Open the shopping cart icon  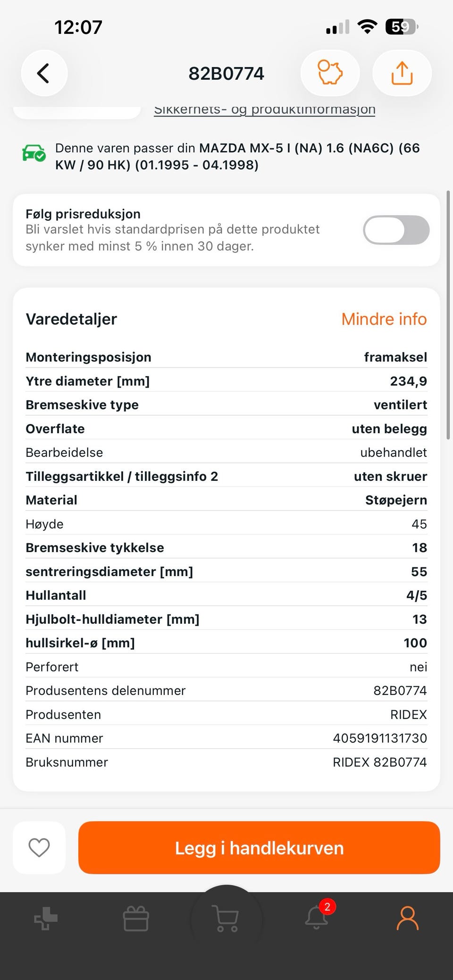pos(226,918)
